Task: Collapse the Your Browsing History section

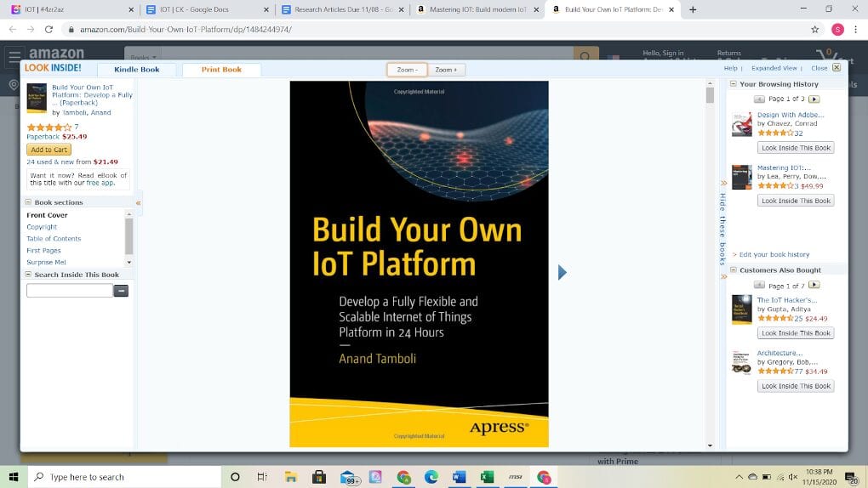Action: pos(734,84)
